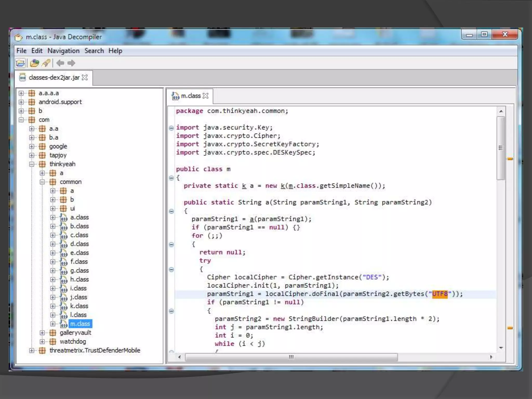Close the m.class editor tab
The image size is (532, 399).
[x=205, y=96]
